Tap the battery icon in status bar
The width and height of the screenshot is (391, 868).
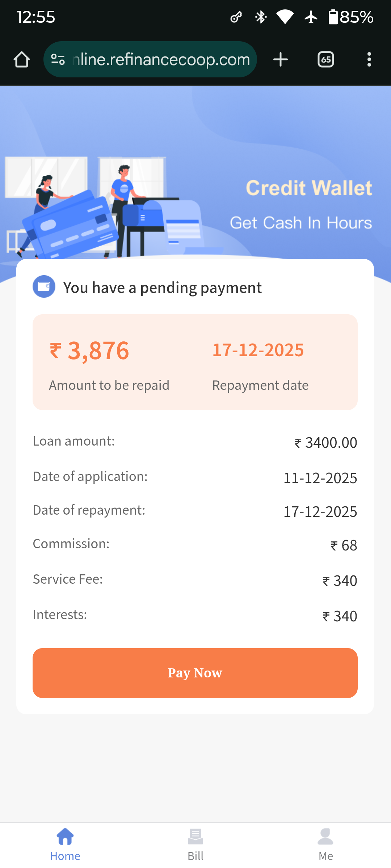[x=333, y=17]
